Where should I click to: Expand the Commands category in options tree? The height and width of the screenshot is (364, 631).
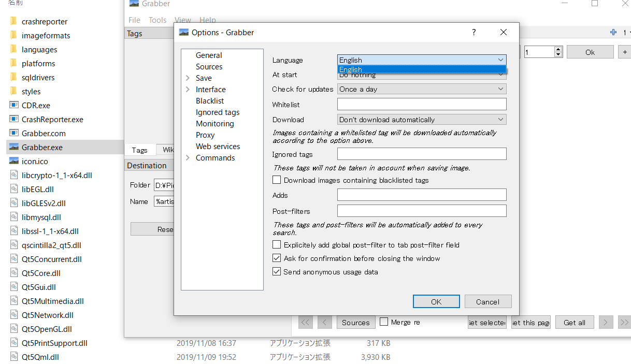point(188,158)
